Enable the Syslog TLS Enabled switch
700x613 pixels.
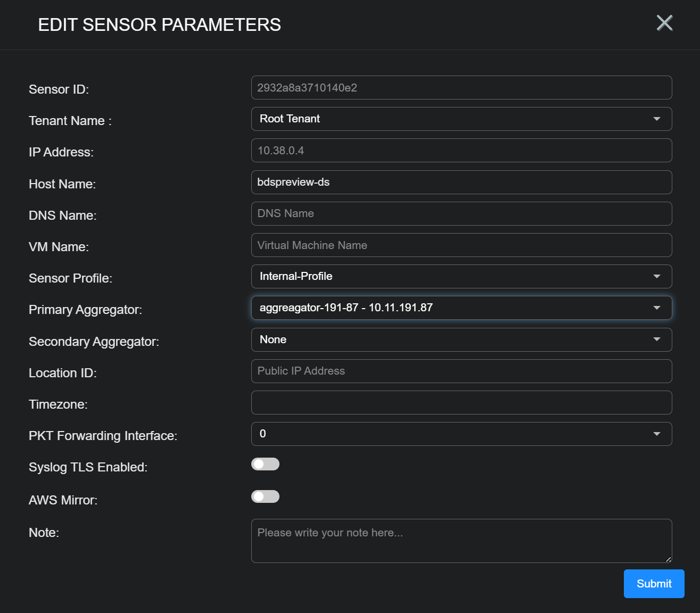265,464
